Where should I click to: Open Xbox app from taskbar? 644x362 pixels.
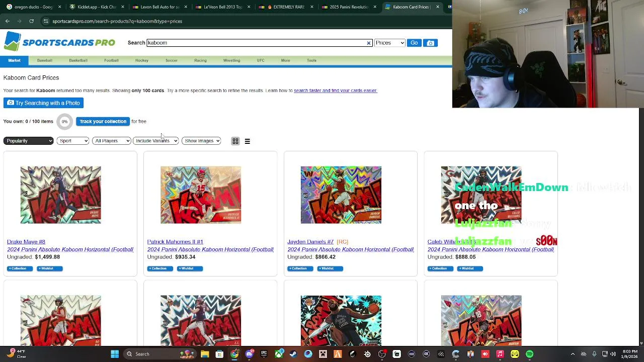279,354
